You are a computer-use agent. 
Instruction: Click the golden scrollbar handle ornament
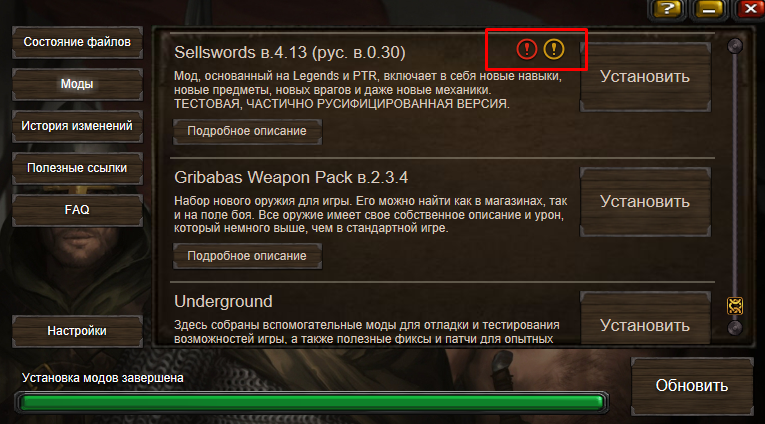[735, 306]
